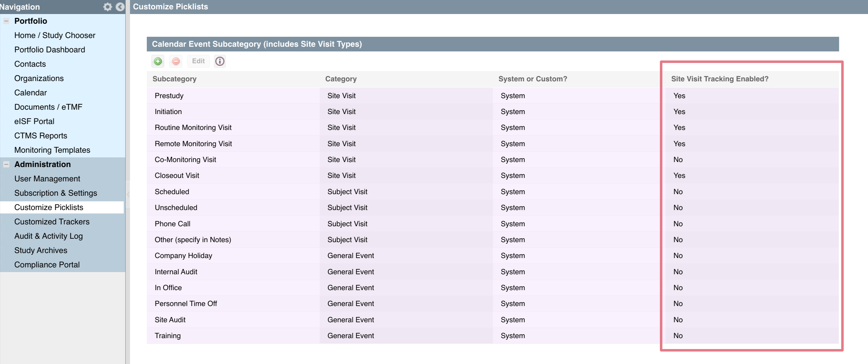
Task: Open Audit & Activity Log
Action: 49,236
